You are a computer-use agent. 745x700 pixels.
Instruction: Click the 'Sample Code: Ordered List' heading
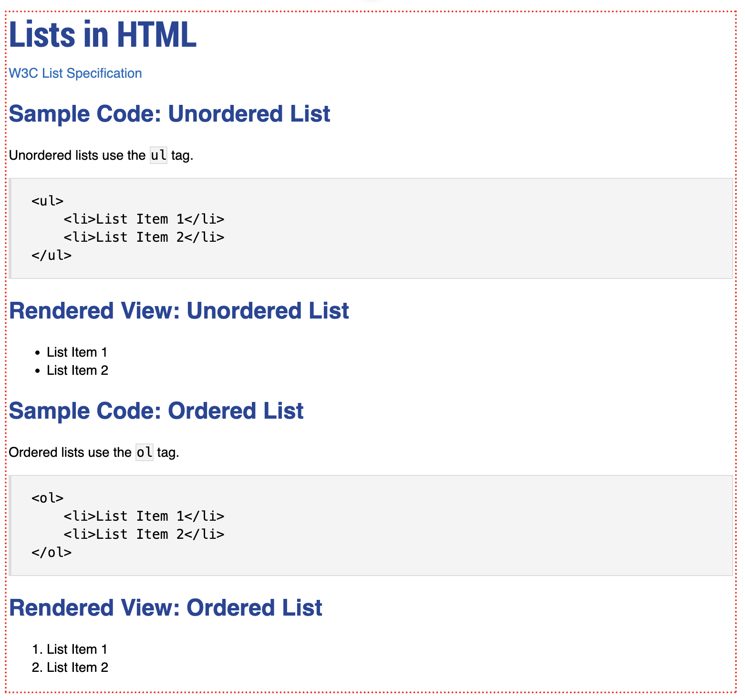156,411
